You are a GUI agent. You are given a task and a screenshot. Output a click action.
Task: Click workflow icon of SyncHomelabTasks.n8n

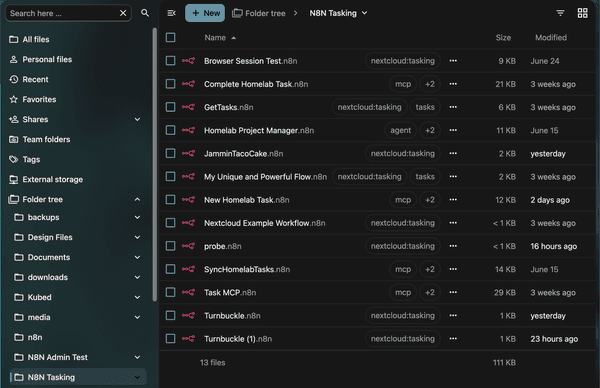pyautogui.click(x=188, y=269)
